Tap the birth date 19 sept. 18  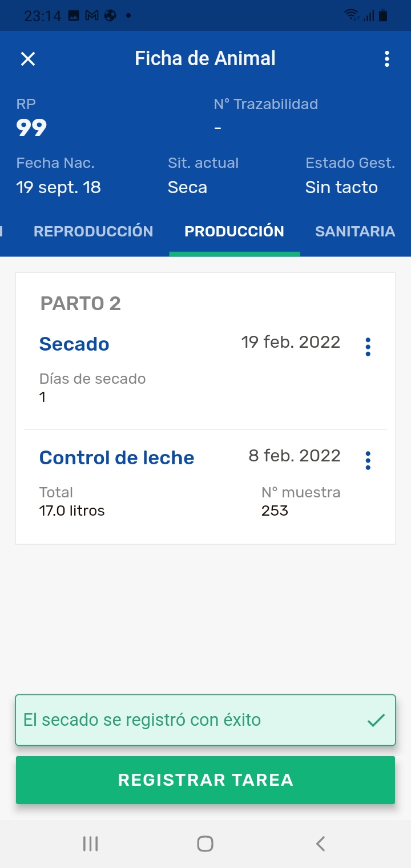click(x=58, y=187)
